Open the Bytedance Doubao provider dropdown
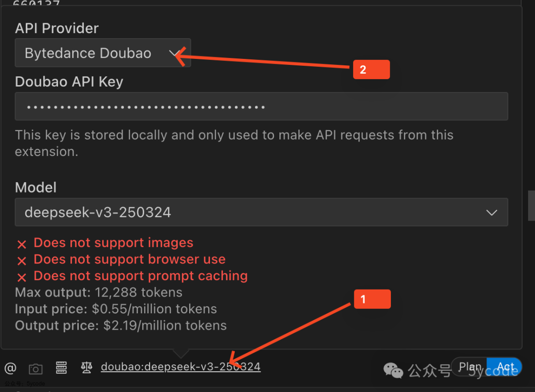 (x=103, y=53)
